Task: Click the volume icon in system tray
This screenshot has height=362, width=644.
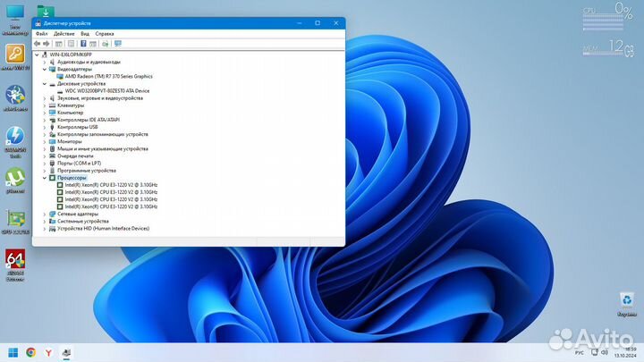Action: [605, 352]
